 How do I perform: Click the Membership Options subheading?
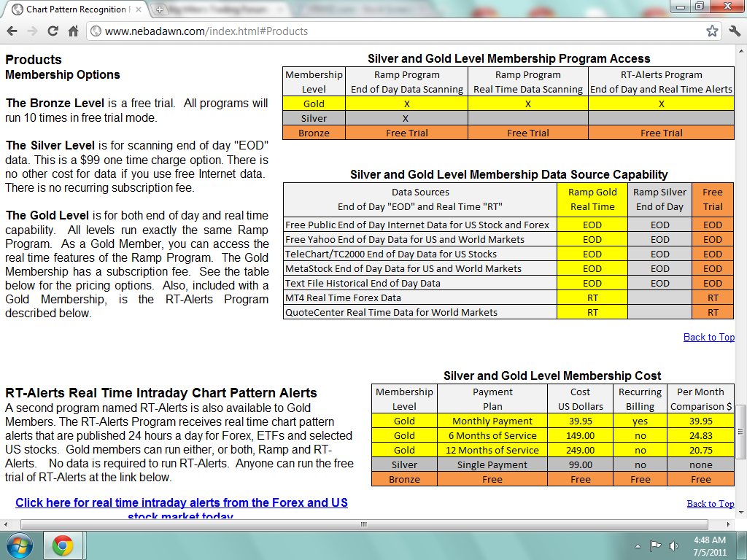click(x=63, y=75)
